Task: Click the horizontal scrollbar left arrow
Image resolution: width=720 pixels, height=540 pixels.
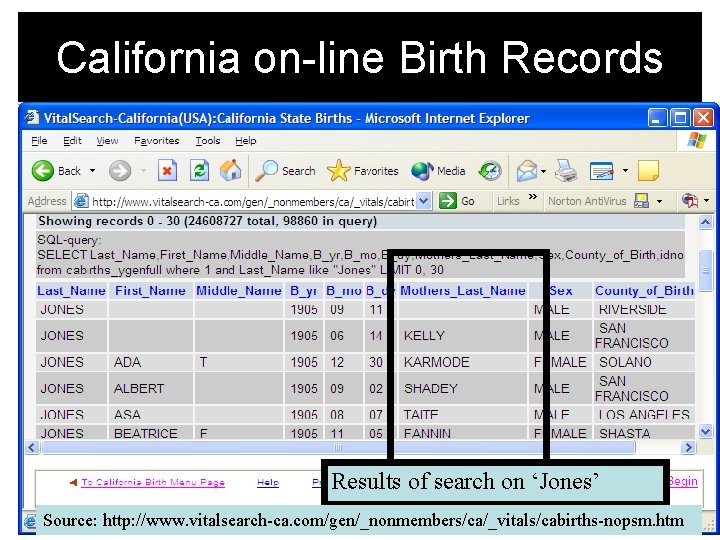Action: [31, 447]
